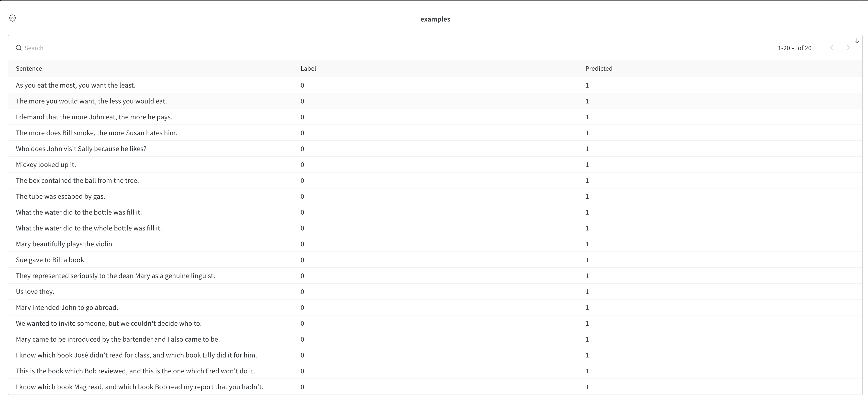868x401 pixels.
Task: Click the 'examples' panel title
Action: pyautogui.click(x=435, y=19)
